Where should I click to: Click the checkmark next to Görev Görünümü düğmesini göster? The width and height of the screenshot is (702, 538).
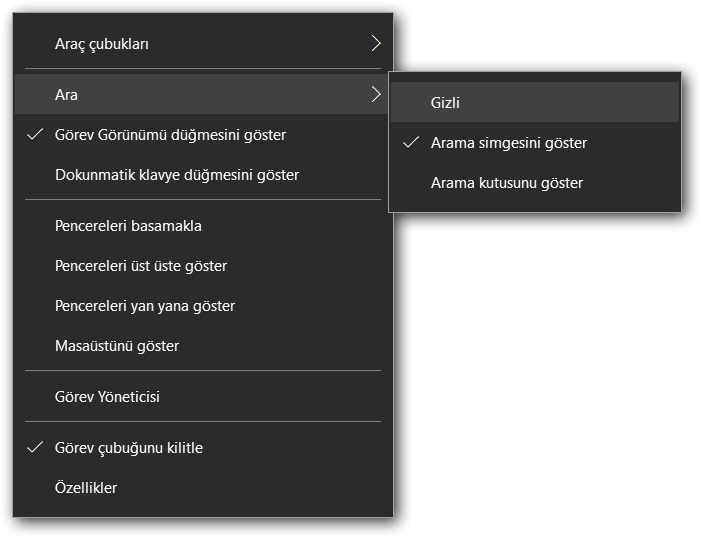(35, 135)
